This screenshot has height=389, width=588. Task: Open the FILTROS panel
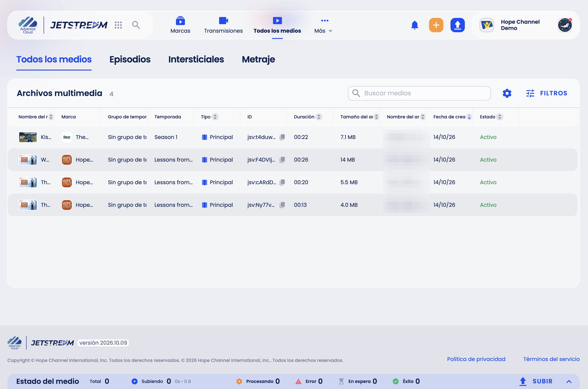tap(546, 93)
